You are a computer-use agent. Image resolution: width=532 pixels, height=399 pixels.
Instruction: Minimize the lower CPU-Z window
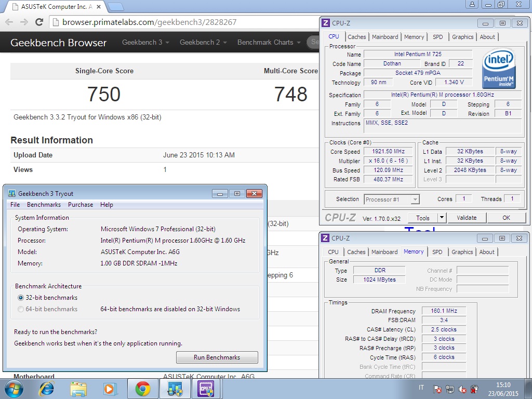point(485,238)
